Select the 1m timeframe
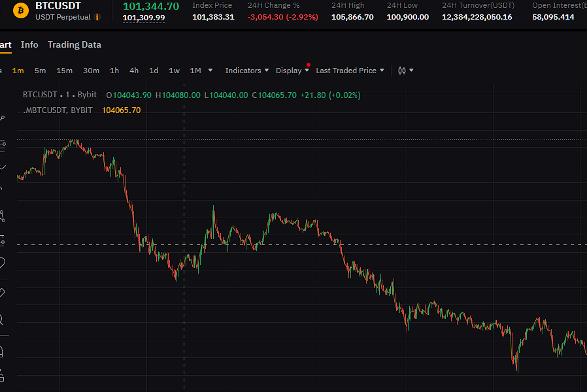587x392 pixels. [18, 71]
